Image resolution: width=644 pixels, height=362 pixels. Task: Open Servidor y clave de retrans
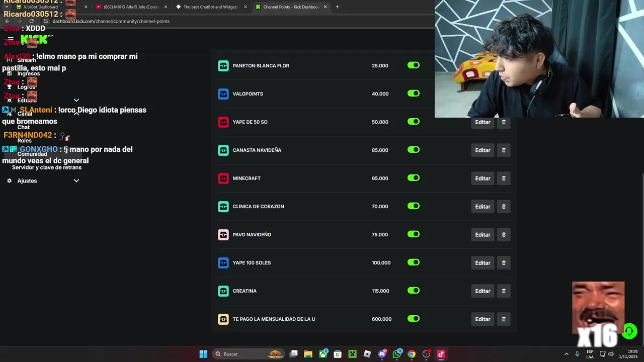pyautogui.click(x=47, y=167)
